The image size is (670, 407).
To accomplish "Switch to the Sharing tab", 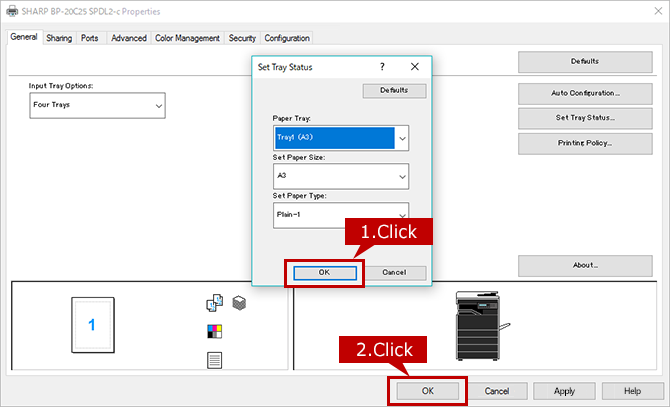I will click(x=59, y=38).
